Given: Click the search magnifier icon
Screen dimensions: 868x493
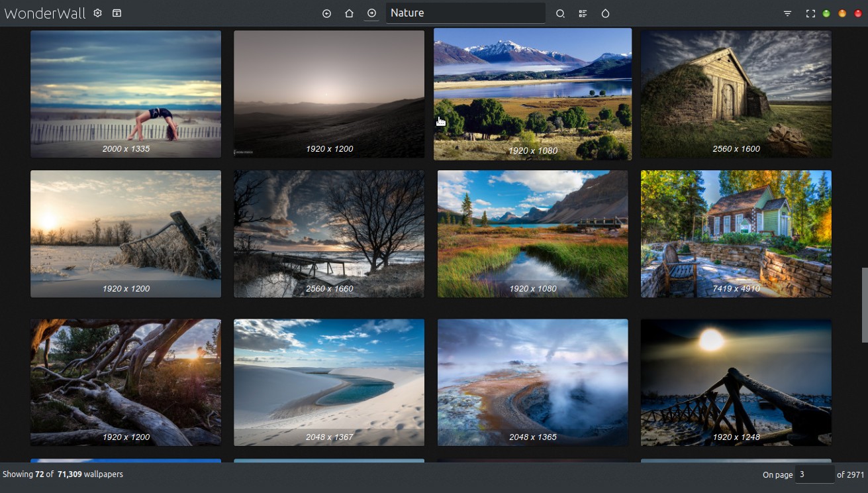Looking at the screenshot, I should (x=560, y=13).
